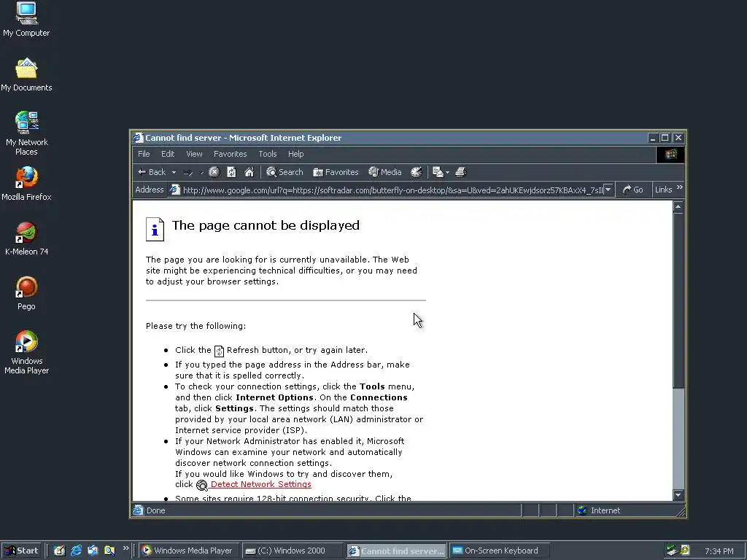
Task: Click the Go button
Action: coord(632,190)
